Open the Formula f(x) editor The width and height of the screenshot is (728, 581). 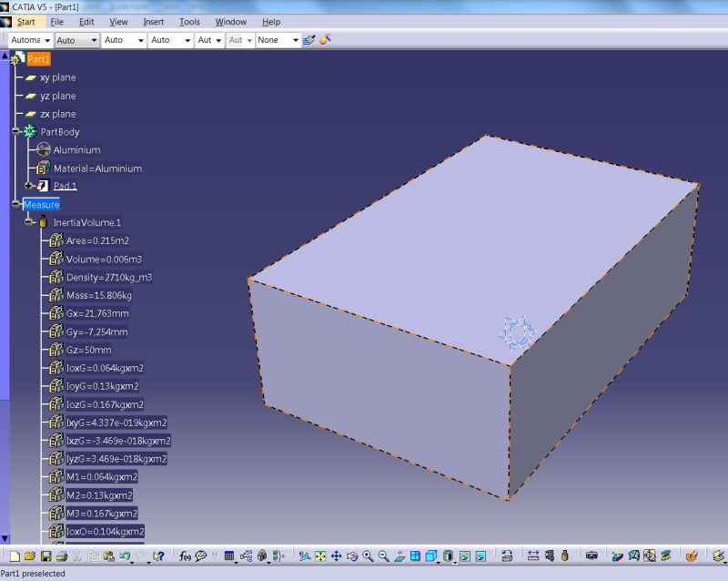pos(185,556)
